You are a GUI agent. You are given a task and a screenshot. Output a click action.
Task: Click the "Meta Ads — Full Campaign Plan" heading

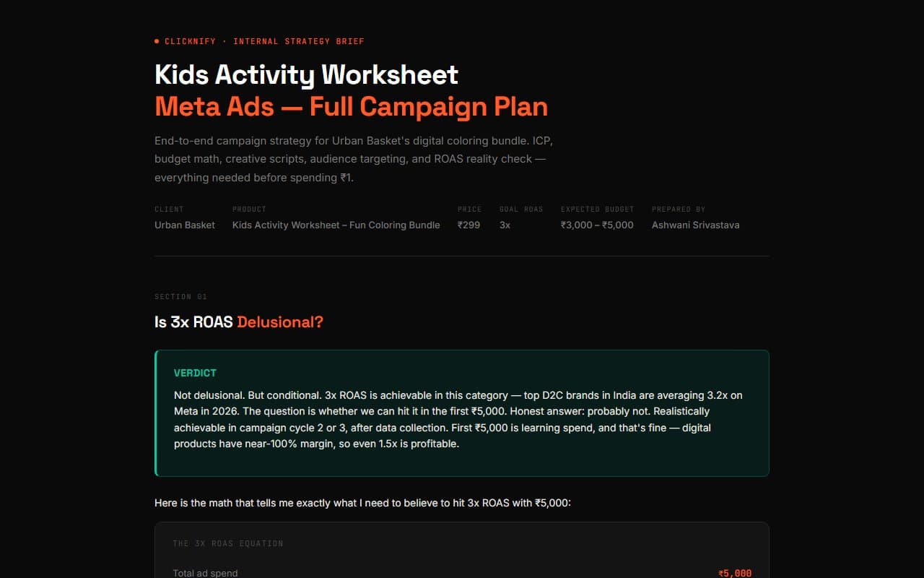(351, 106)
